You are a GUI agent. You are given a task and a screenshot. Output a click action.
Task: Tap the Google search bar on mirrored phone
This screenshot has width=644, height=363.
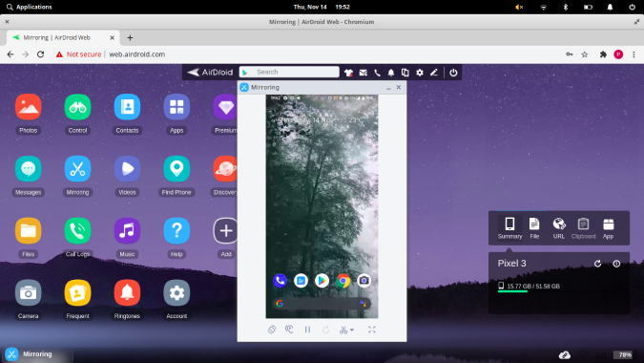[x=322, y=304]
